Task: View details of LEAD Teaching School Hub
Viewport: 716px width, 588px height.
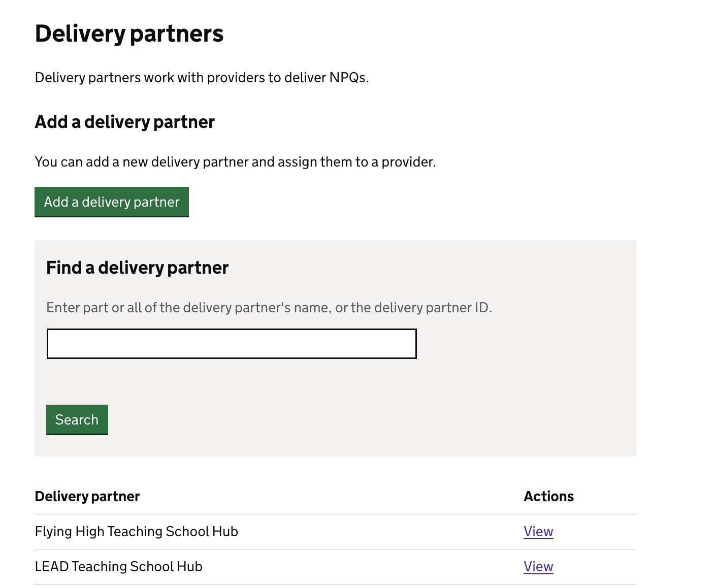Action: coord(538,566)
